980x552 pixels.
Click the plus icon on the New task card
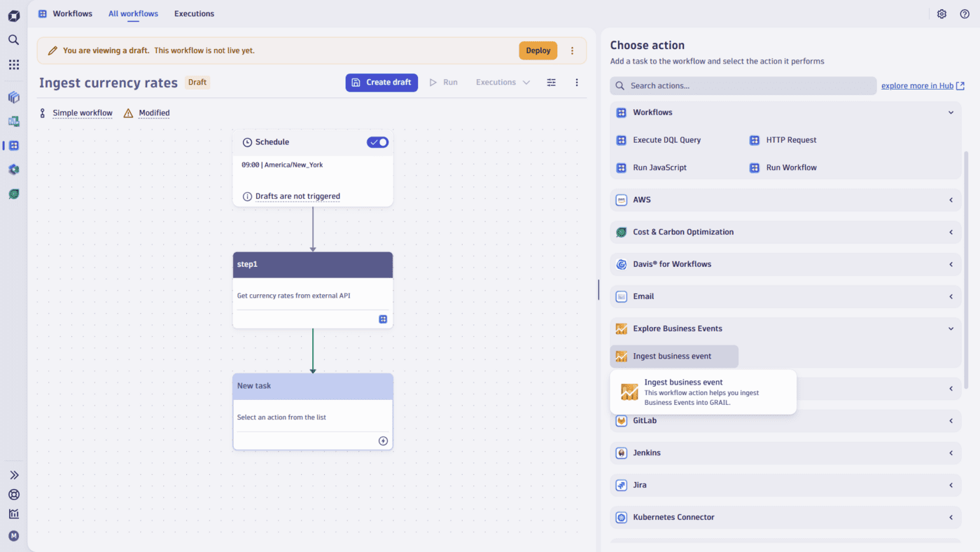[x=383, y=441]
